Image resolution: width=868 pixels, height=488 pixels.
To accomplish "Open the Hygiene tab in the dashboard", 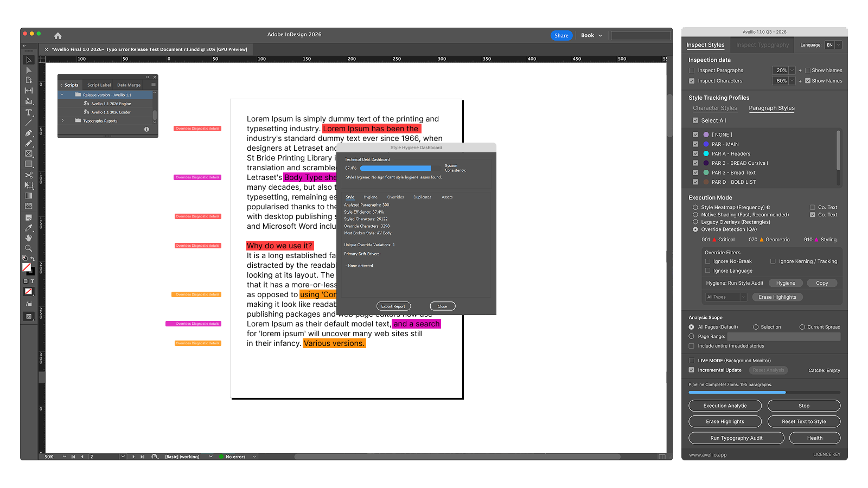I will (371, 197).
